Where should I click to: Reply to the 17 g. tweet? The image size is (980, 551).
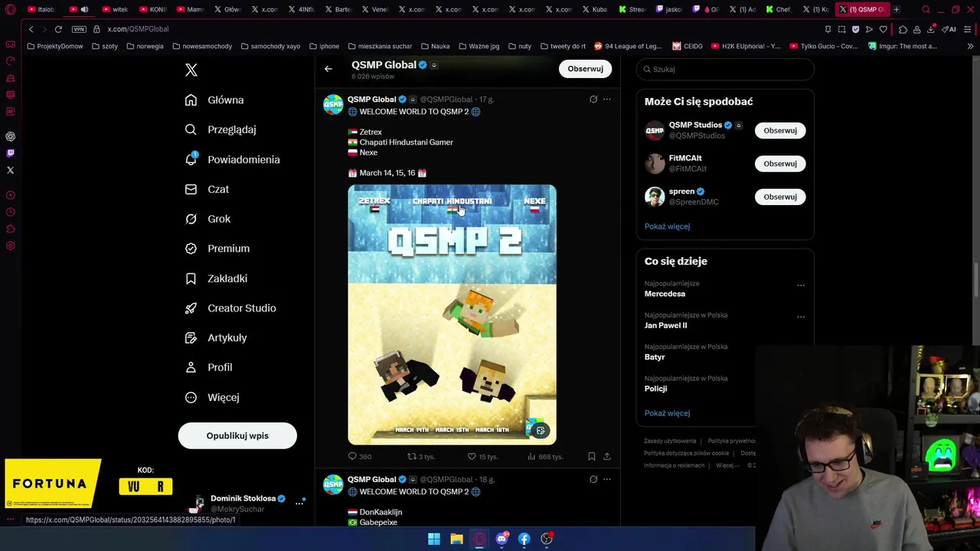pos(360,457)
